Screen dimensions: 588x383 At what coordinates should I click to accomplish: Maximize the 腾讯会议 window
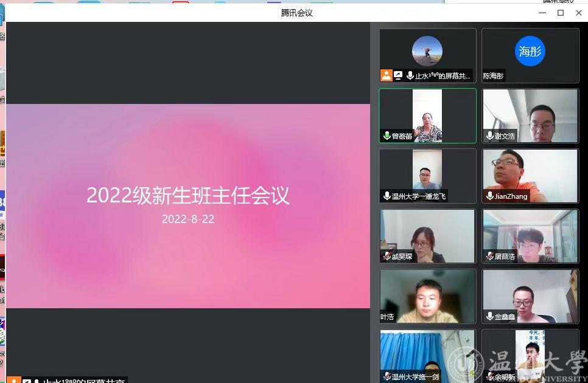point(561,13)
